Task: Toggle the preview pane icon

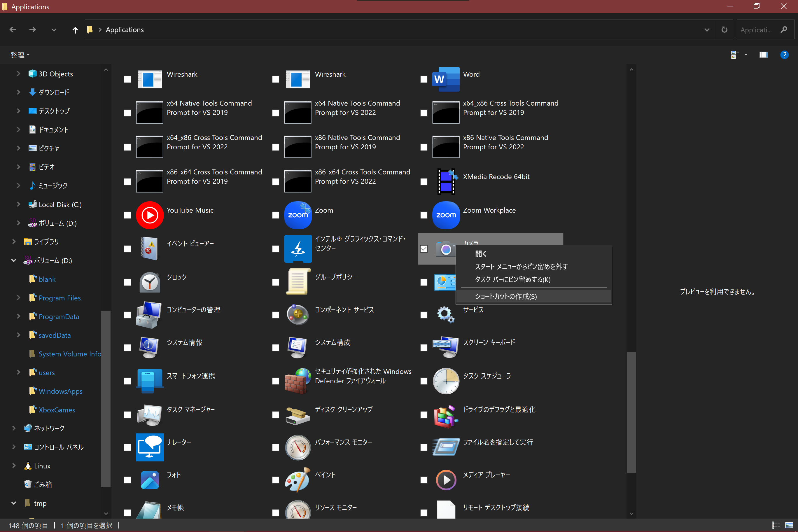Action: click(x=763, y=55)
